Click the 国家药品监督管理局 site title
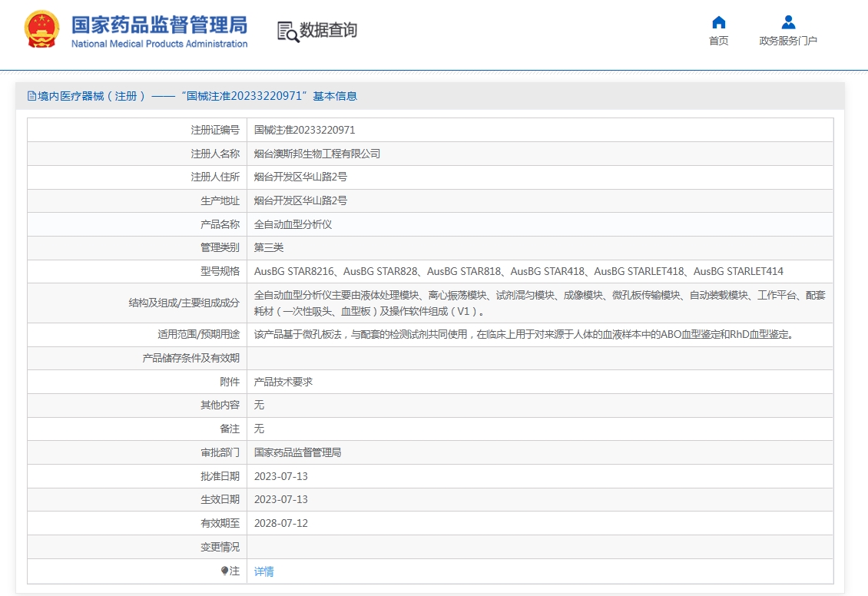This screenshot has height=596, width=868. pyautogui.click(x=160, y=25)
